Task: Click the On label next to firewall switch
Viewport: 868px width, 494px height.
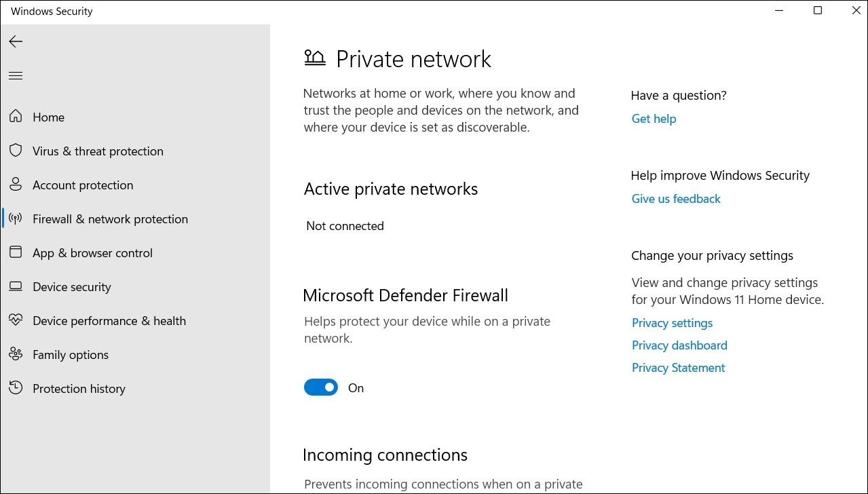Action: [x=356, y=387]
